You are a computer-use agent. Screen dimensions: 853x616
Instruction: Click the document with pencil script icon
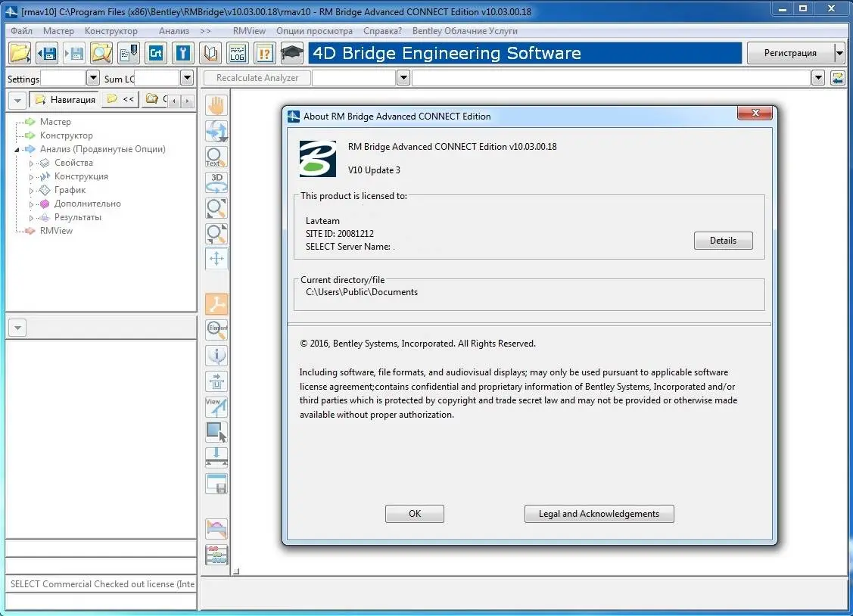[129, 53]
